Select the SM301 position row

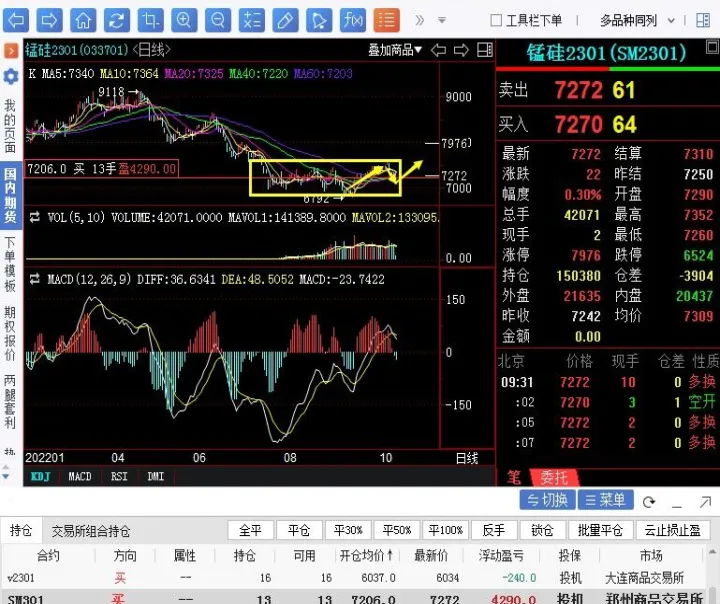(352, 598)
